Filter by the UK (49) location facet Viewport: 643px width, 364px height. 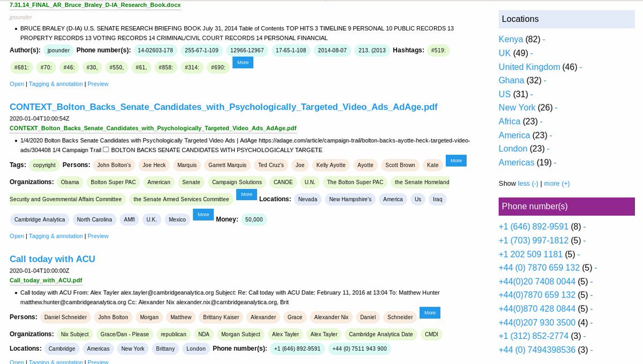pyautogui.click(x=505, y=53)
